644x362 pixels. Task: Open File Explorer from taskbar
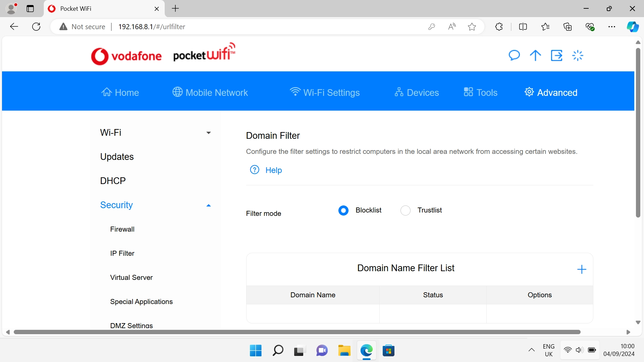344,351
